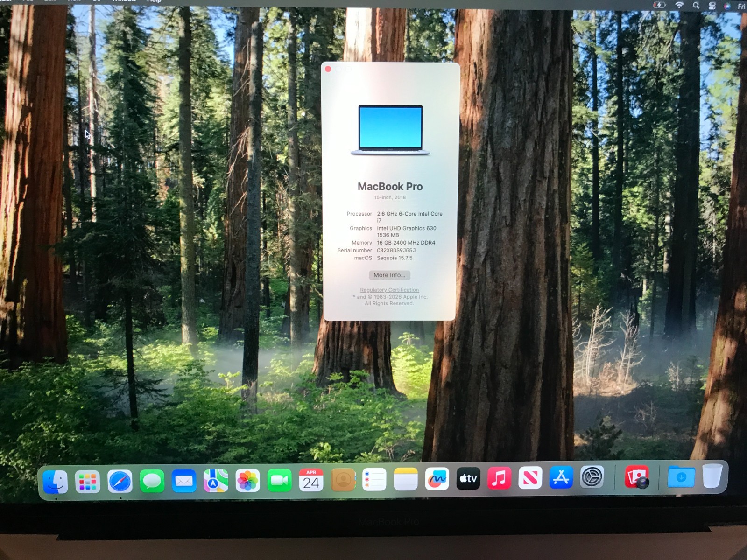This screenshot has height=560, width=747.
Task: Launch Photo Booth from the Dock
Action: click(637, 477)
